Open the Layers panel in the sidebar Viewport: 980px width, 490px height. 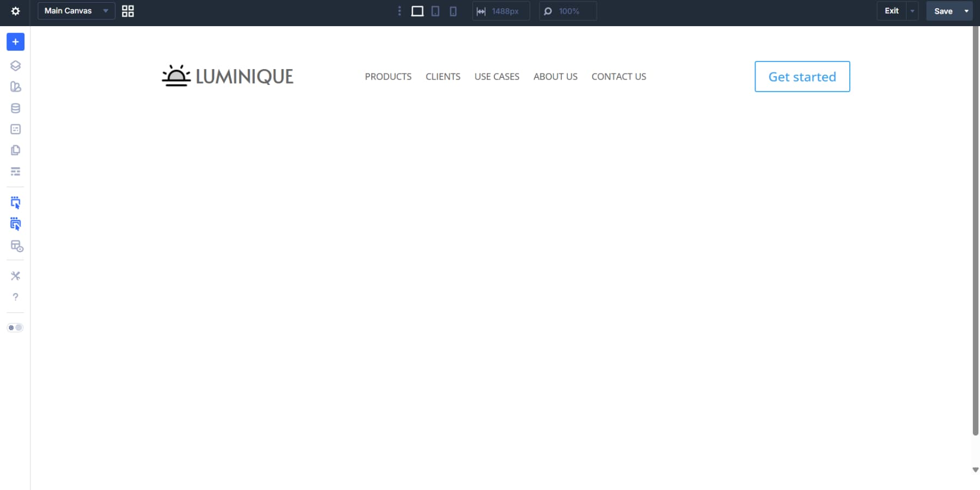click(15, 65)
